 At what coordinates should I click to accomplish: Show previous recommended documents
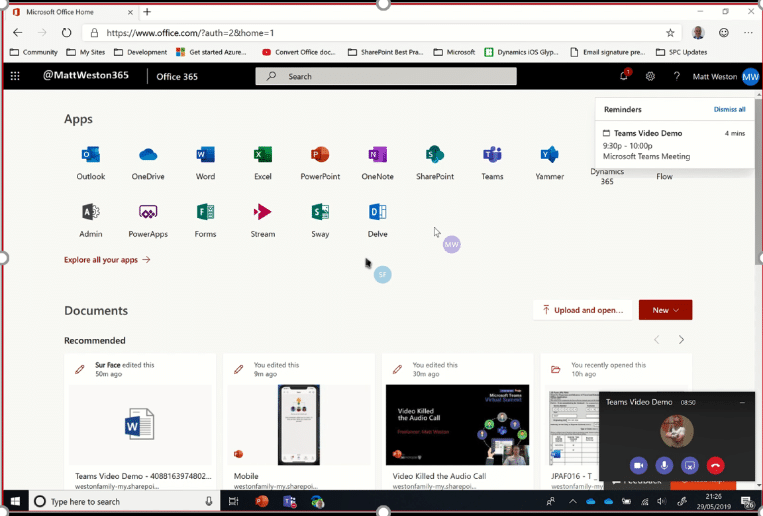656,340
